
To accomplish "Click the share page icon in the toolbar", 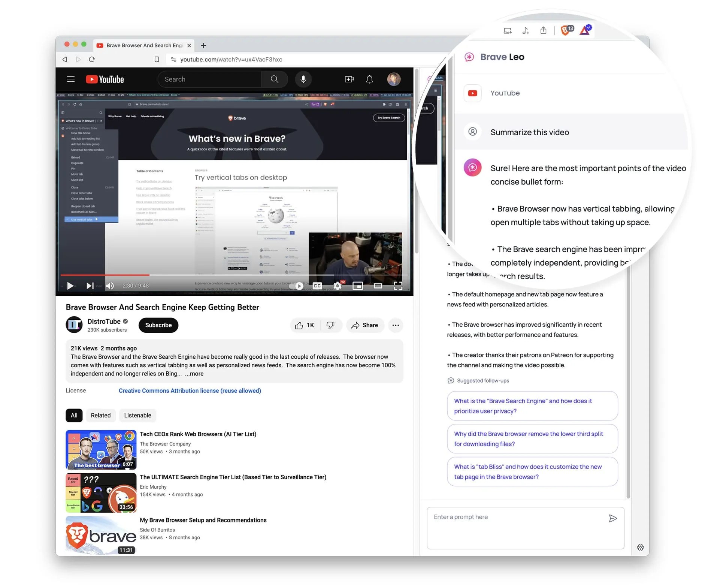I will tap(544, 30).
